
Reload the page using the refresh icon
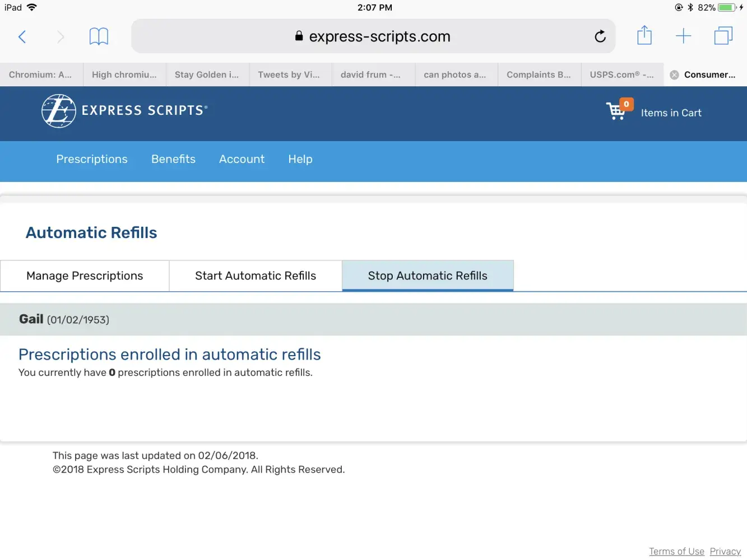(x=600, y=36)
